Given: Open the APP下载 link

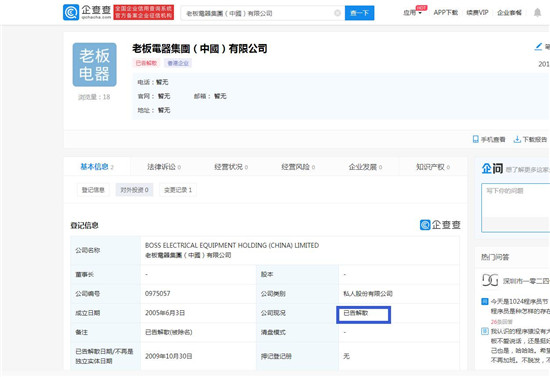Looking at the screenshot, I should point(445,13).
